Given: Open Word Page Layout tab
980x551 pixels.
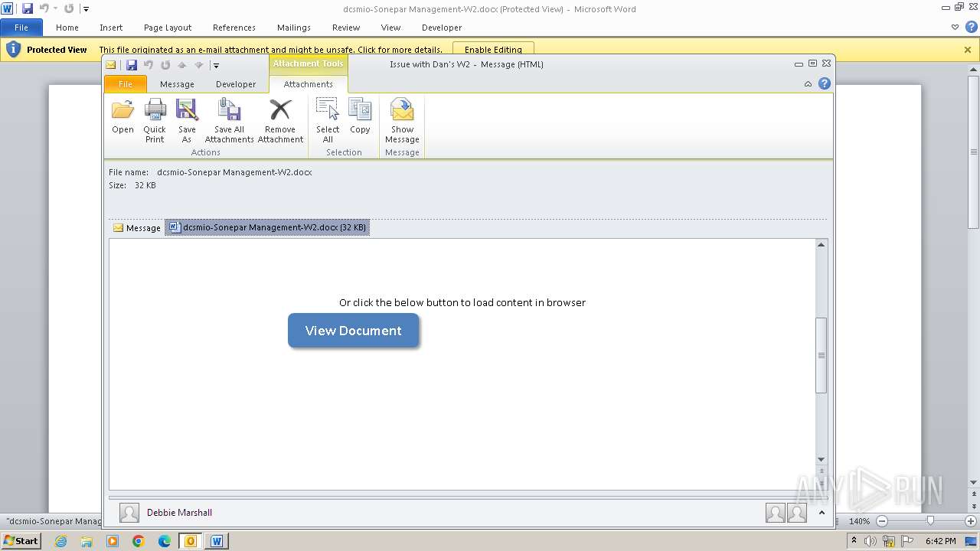Looking at the screenshot, I should pos(168,28).
